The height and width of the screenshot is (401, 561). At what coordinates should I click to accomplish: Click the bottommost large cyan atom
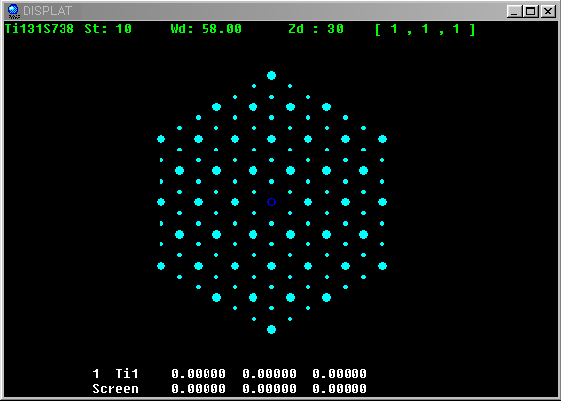272,329
